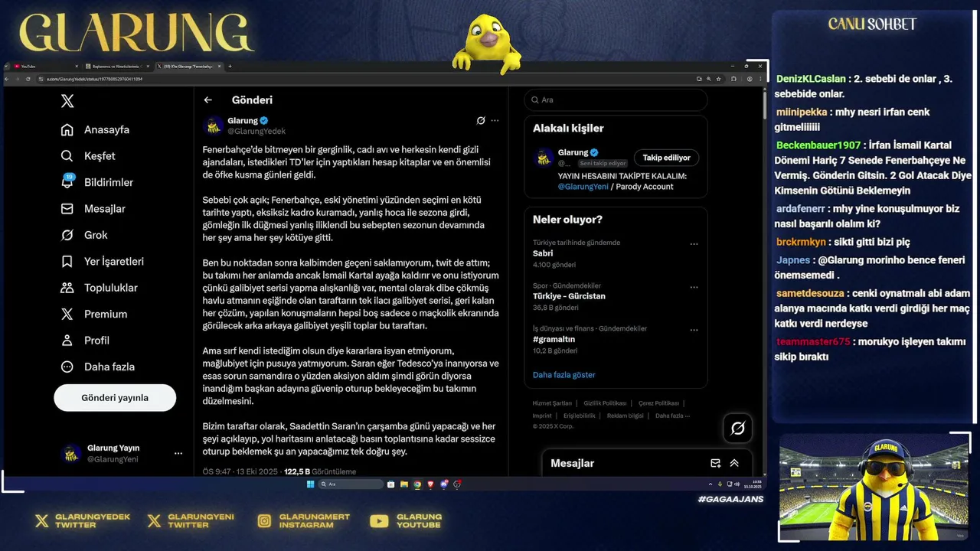Image resolution: width=980 pixels, height=551 pixels.
Task: Open options for #gramaltın trend
Action: point(694,331)
